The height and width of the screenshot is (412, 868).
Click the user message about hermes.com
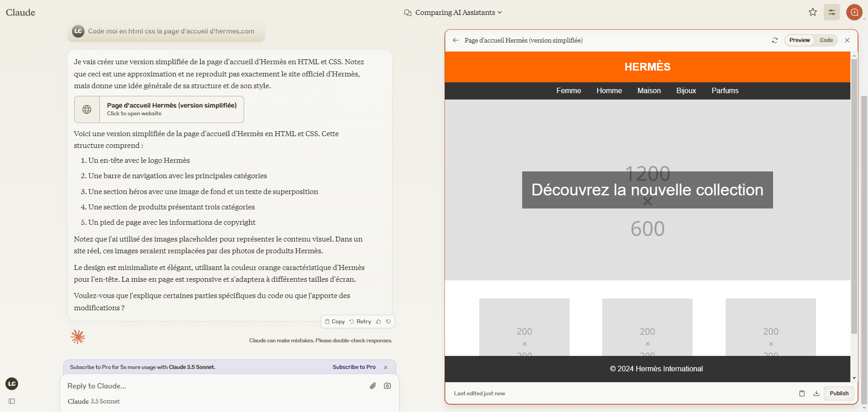166,31
